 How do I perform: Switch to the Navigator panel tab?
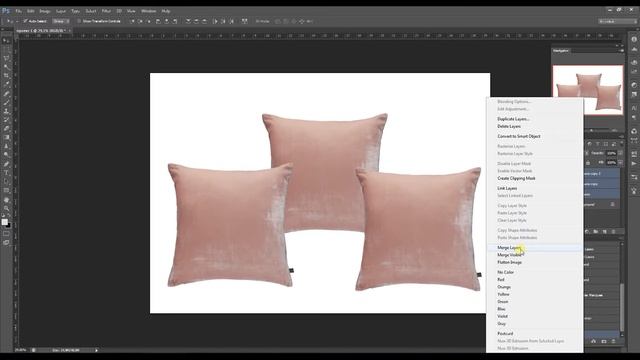point(561,51)
